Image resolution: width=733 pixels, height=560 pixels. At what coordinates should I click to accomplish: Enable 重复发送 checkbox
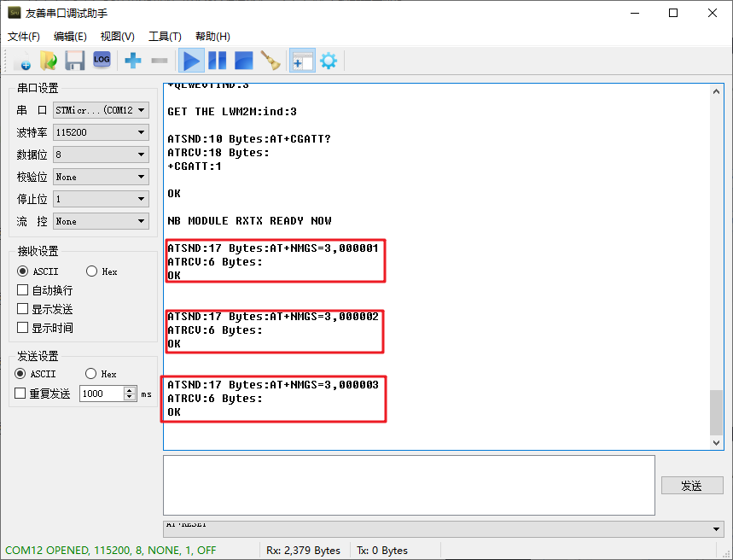click(42, 394)
